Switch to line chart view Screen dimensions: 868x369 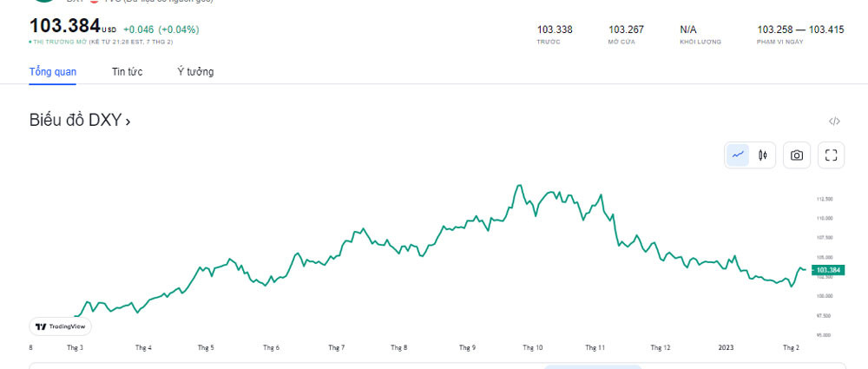click(738, 155)
